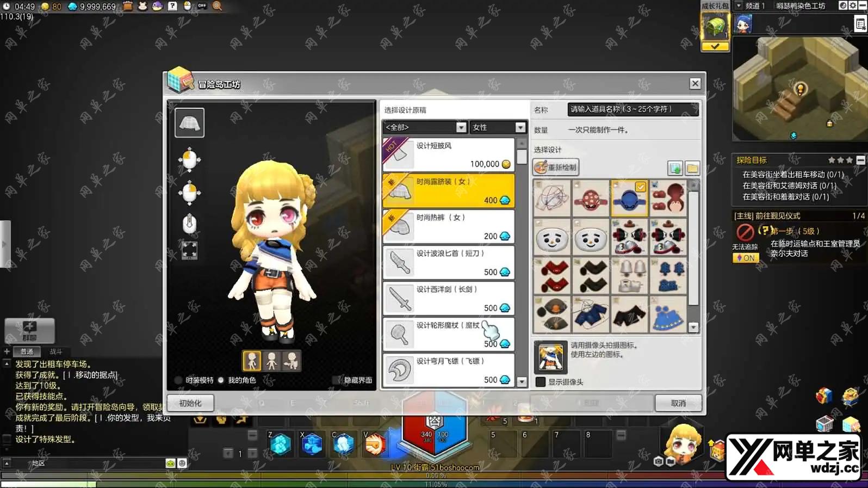Select the second character pose icon

271,361
